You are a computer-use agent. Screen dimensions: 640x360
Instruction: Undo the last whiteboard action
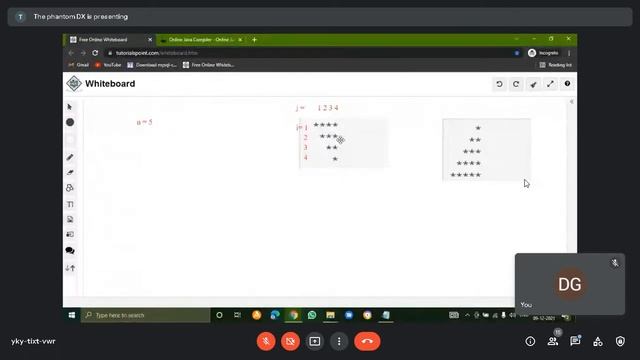tap(499, 84)
